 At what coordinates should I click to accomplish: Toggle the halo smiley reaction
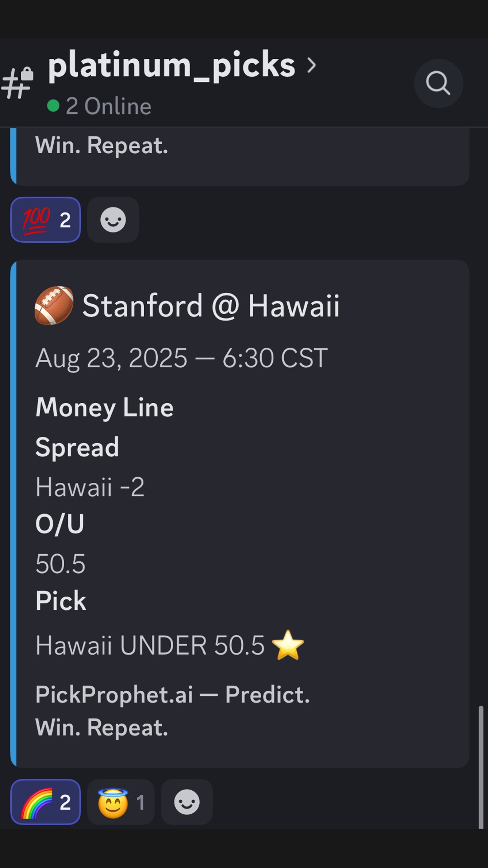121,802
